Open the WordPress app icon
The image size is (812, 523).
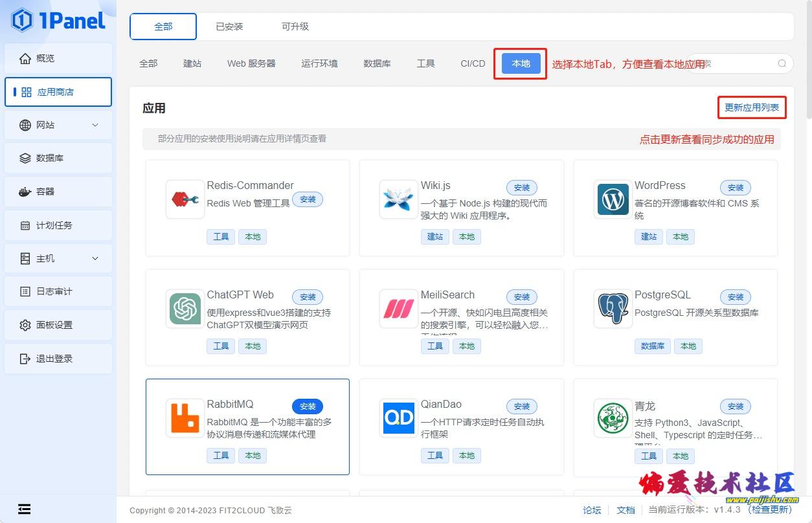coord(613,199)
